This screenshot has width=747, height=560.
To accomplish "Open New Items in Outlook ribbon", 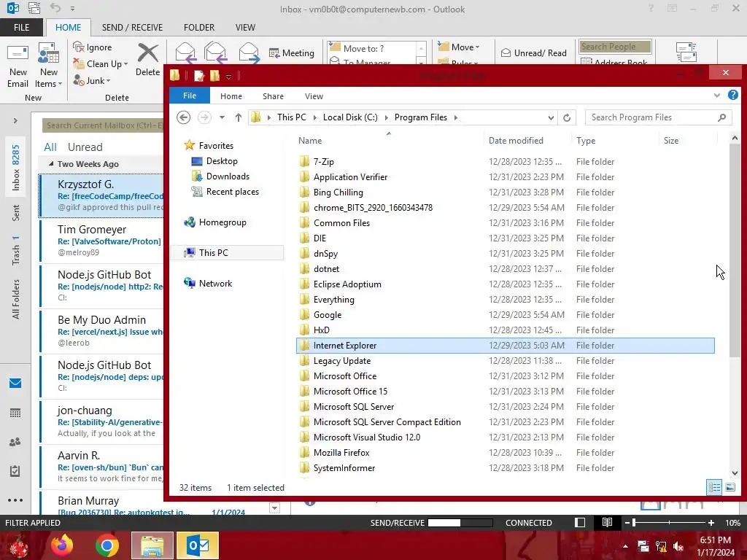I will point(49,66).
